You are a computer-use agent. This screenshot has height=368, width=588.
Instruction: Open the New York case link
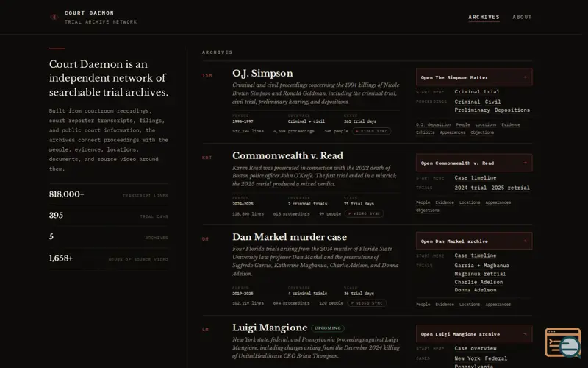pyautogui.click(x=467, y=358)
